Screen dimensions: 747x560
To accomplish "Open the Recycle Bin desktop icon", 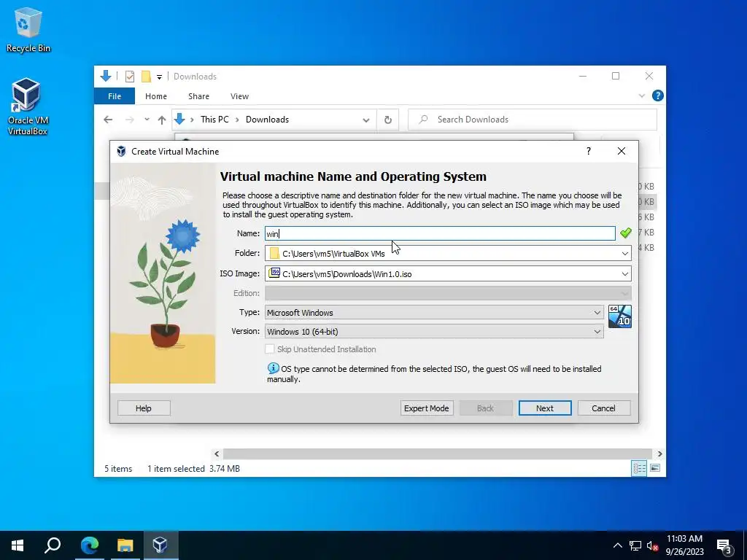I will 28,29.
